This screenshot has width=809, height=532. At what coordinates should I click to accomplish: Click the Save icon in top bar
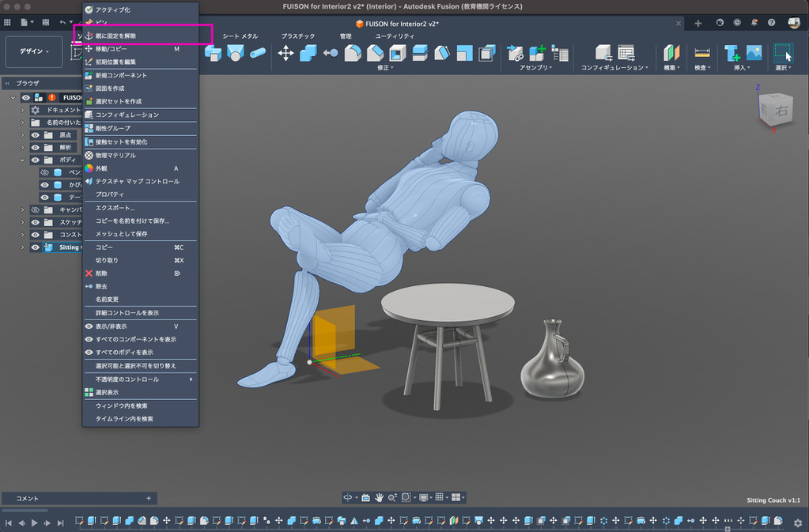point(45,23)
